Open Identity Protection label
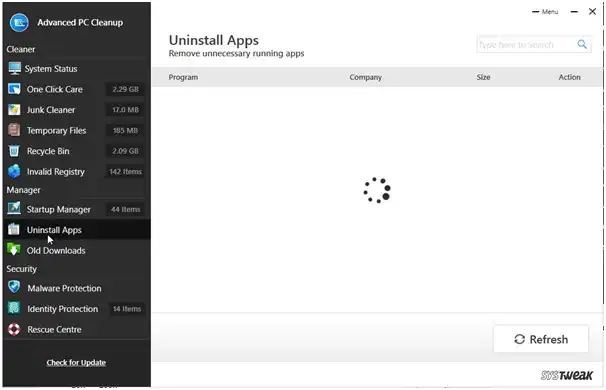This screenshot has width=606, height=390. tap(63, 309)
